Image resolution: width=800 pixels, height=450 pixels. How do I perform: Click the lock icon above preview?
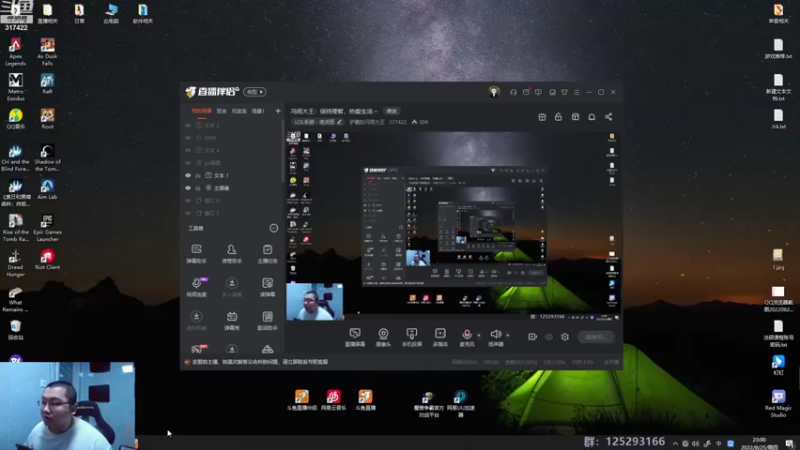tap(558, 117)
